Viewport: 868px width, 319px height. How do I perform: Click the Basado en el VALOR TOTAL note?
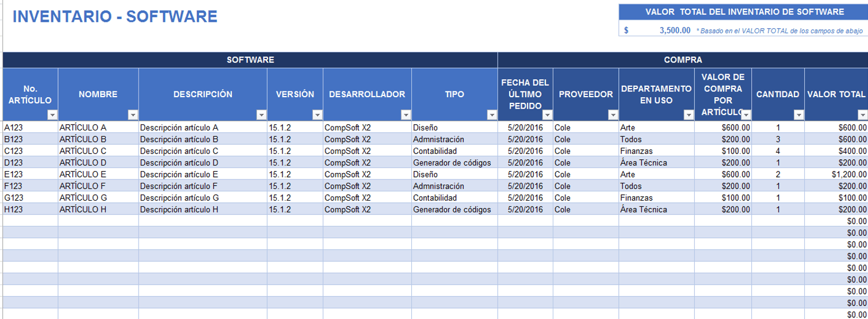[779, 31]
